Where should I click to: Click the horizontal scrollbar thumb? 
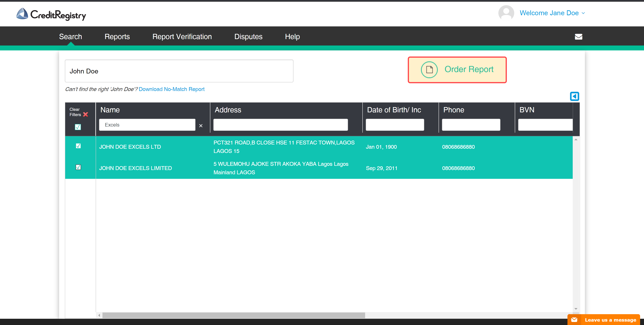click(x=234, y=315)
